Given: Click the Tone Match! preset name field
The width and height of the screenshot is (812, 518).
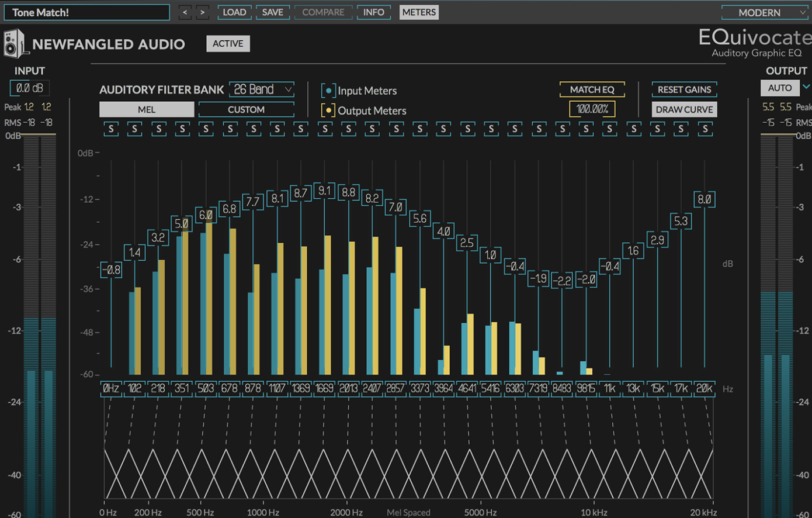Looking at the screenshot, I should (86, 12).
